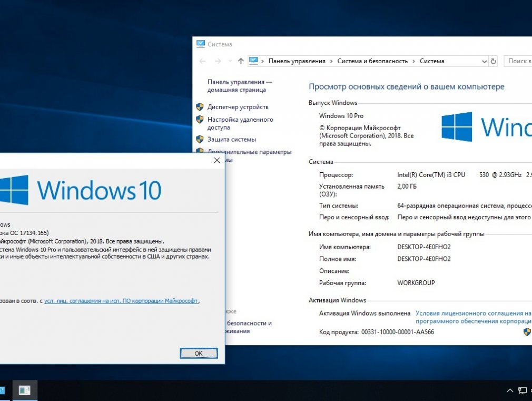
Task: Click active app button on taskbar
Action: tap(25, 390)
